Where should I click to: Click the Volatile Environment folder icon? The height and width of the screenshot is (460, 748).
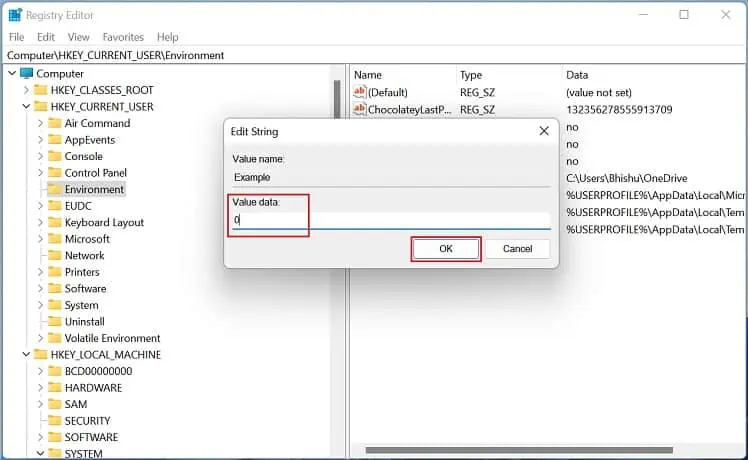[55, 338]
